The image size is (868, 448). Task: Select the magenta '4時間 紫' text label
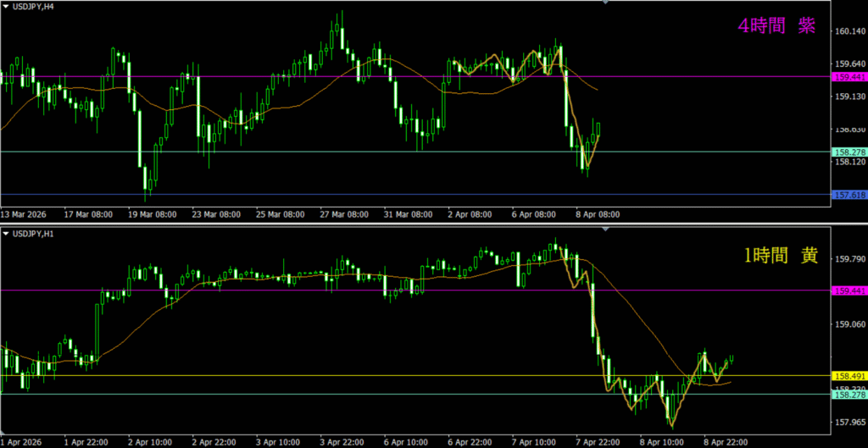click(x=776, y=27)
